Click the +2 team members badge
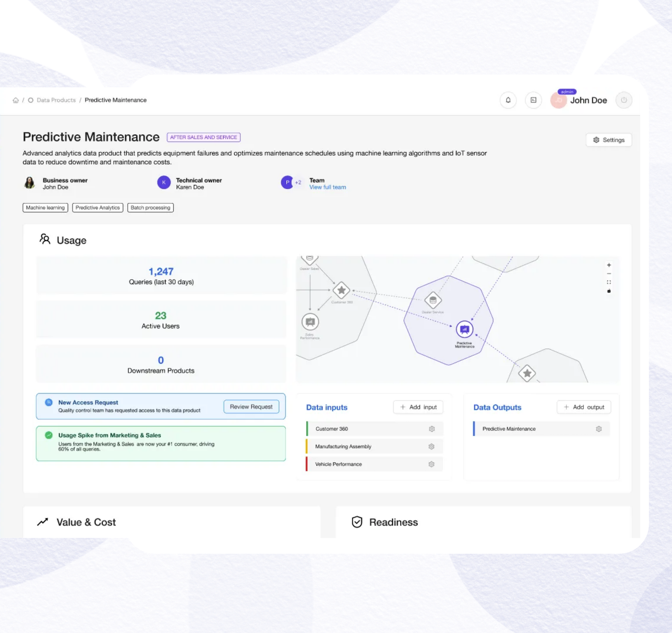Viewport: 672px width, 633px height. [x=298, y=183]
